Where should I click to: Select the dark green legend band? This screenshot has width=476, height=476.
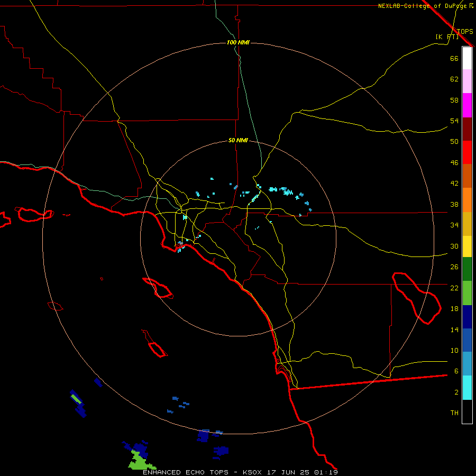467,269
